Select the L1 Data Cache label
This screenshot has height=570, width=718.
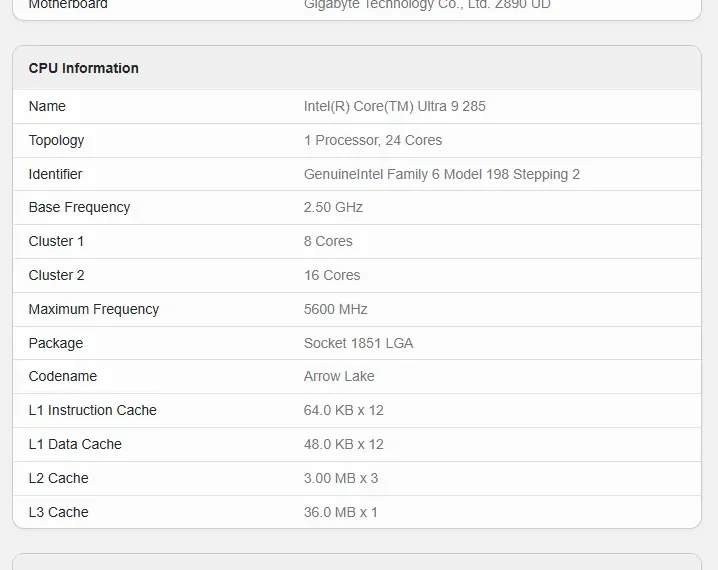[75, 444]
